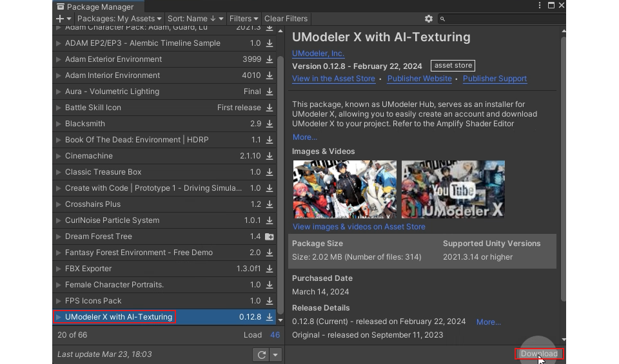Screen dimensions: 619x364
Task: Select FPS Icons Pack package
Action: [164, 301]
